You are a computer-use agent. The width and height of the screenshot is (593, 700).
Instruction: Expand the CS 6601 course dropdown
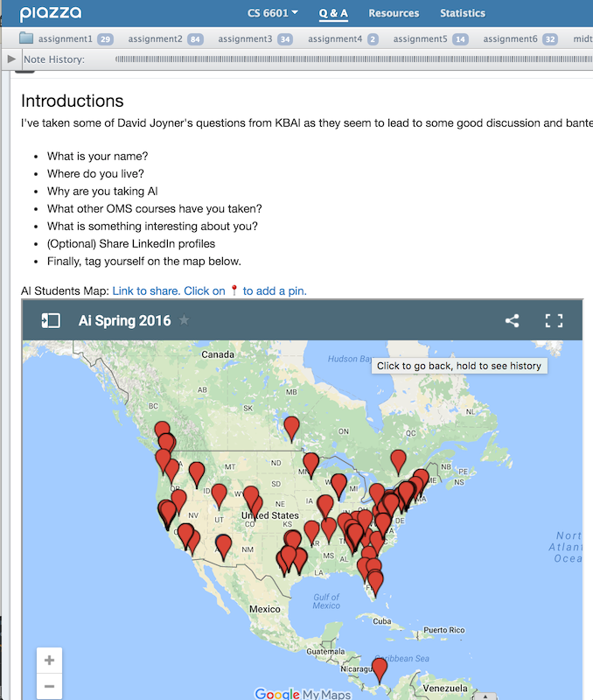(x=273, y=13)
